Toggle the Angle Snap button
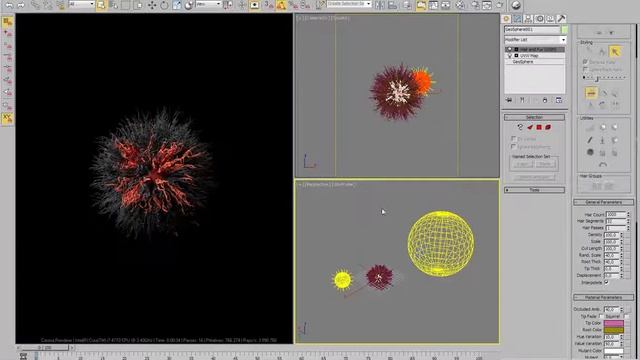Screen dimensions: 640x360 281,5
